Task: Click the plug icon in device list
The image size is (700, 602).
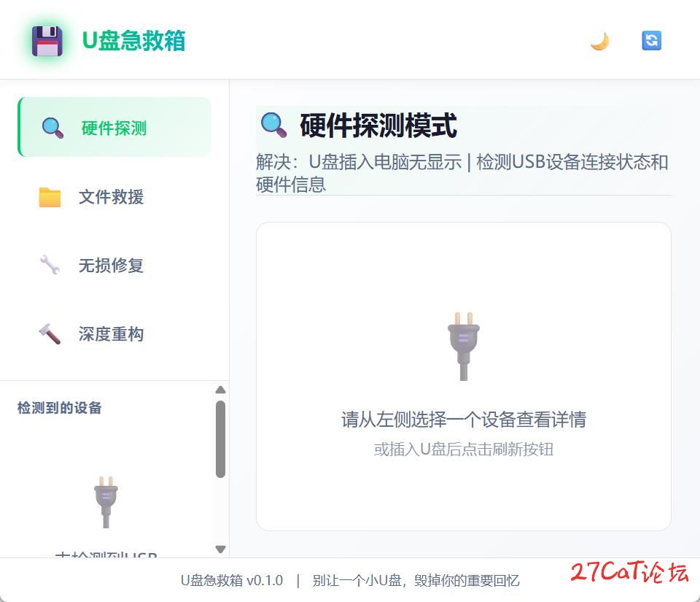Action: pyautogui.click(x=106, y=501)
